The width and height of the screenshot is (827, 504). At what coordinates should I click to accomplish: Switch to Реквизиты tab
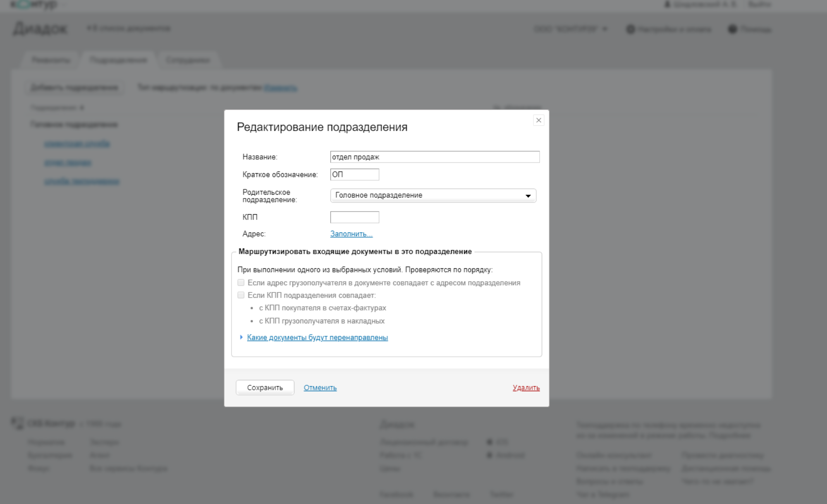[53, 59]
